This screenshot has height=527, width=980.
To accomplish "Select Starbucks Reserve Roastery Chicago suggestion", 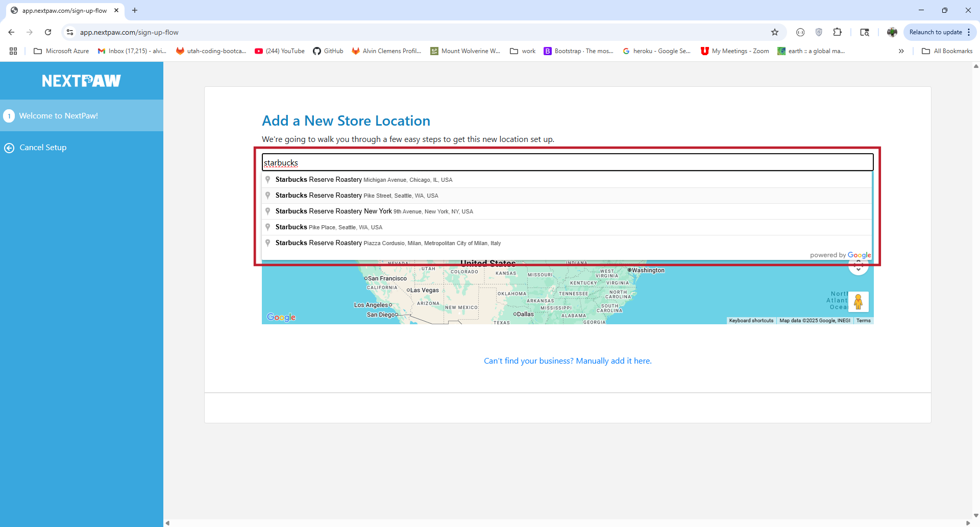I will pos(567,180).
